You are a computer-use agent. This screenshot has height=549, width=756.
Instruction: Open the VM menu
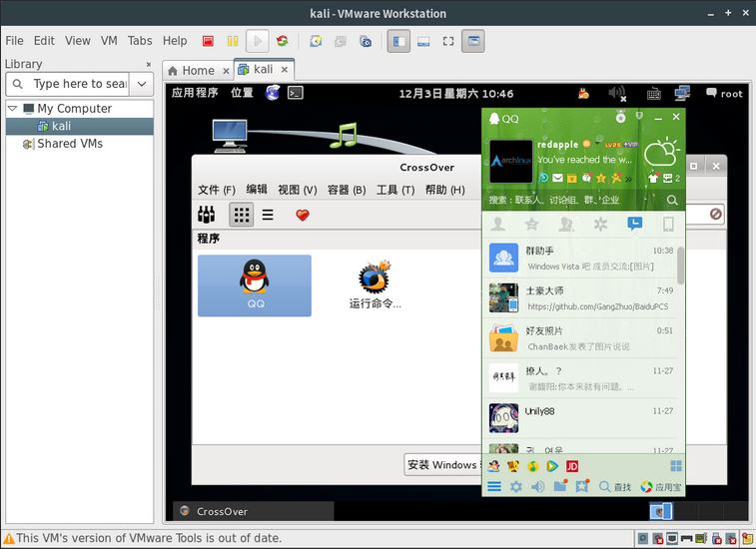pyautogui.click(x=109, y=41)
